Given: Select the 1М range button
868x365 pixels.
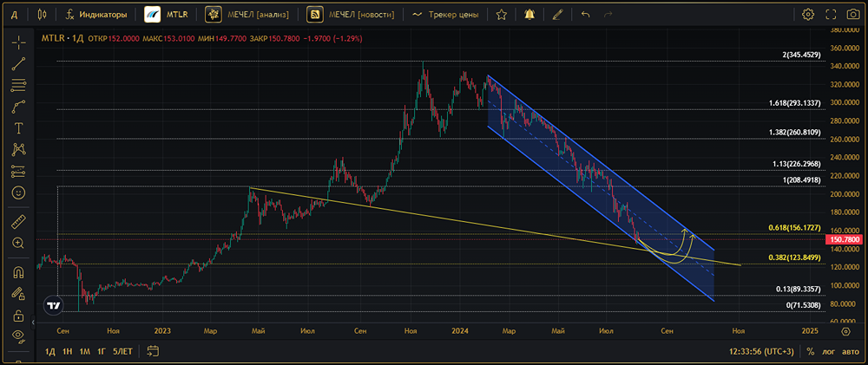Looking at the screenshot, I should pyautogui.click(x=84, y=351).
